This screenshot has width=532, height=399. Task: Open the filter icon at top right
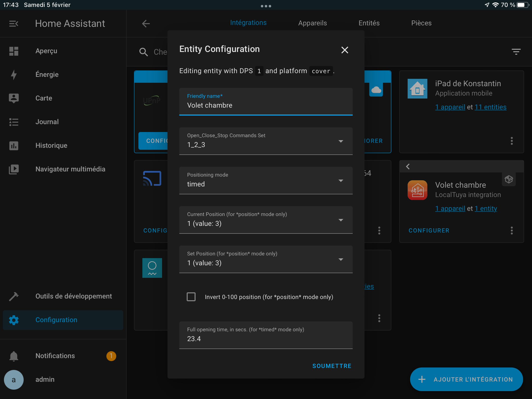(516, 51)
